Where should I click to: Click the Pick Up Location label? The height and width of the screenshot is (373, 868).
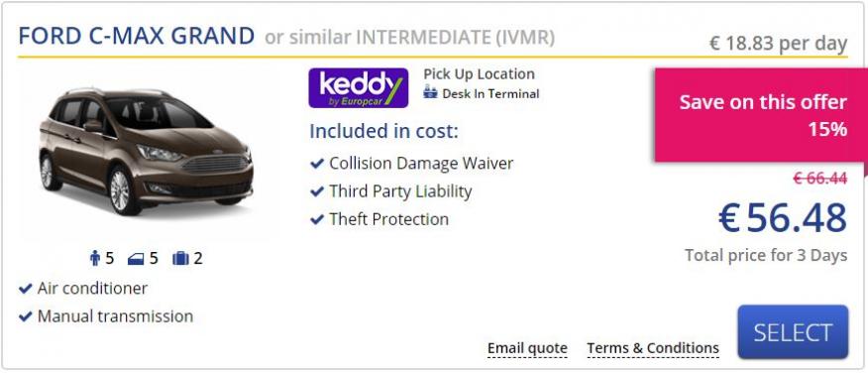click(x=479, y=74)
